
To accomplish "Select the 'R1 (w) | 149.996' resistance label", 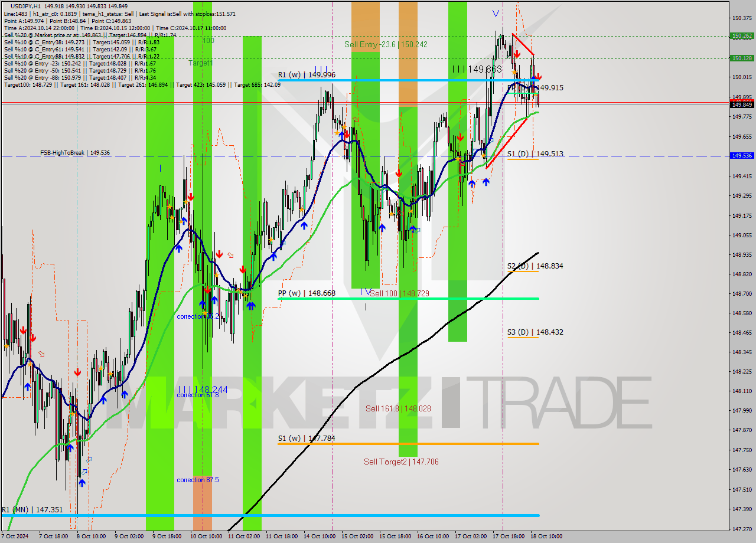I will point(307,75).
